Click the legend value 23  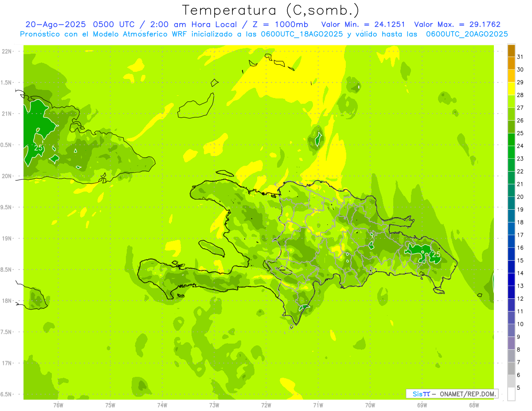(x=520, y=158)
